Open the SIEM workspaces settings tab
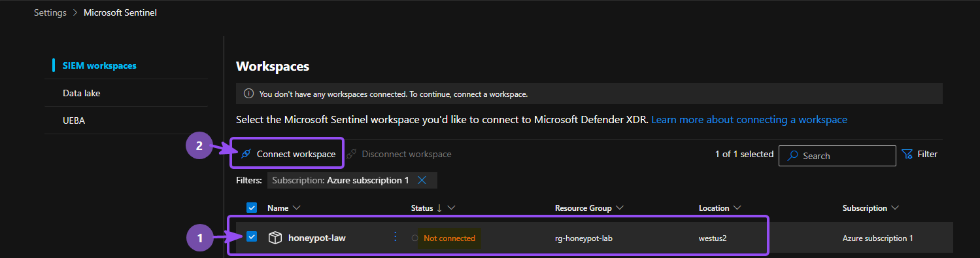Viewport: 980px width, 258px height. pos(99,65)
